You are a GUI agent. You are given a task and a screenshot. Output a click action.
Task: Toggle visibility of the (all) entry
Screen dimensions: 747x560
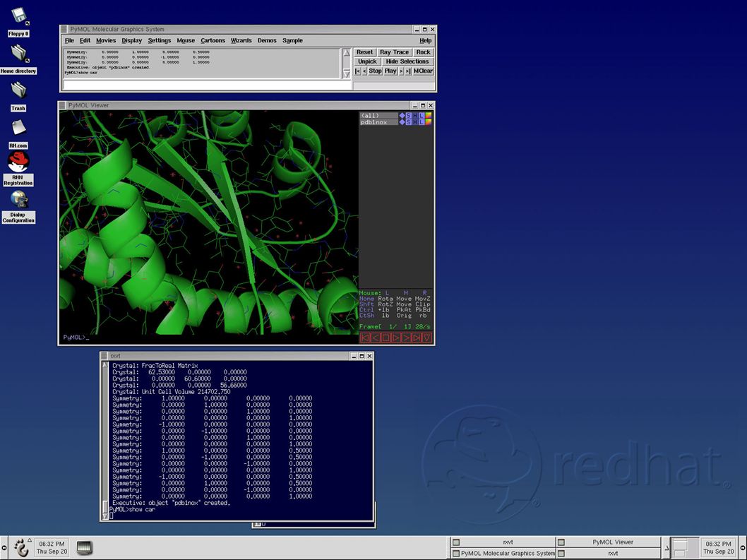378,115
